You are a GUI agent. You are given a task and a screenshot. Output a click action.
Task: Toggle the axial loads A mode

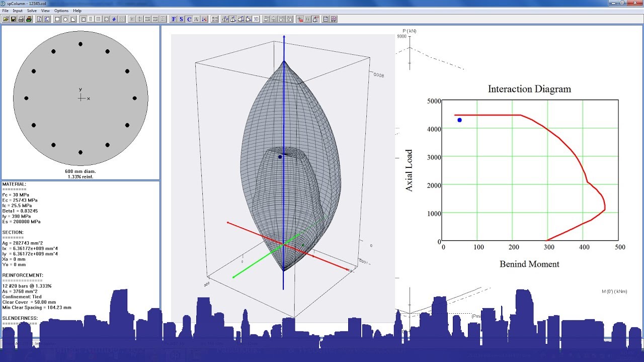click(197, 19)
